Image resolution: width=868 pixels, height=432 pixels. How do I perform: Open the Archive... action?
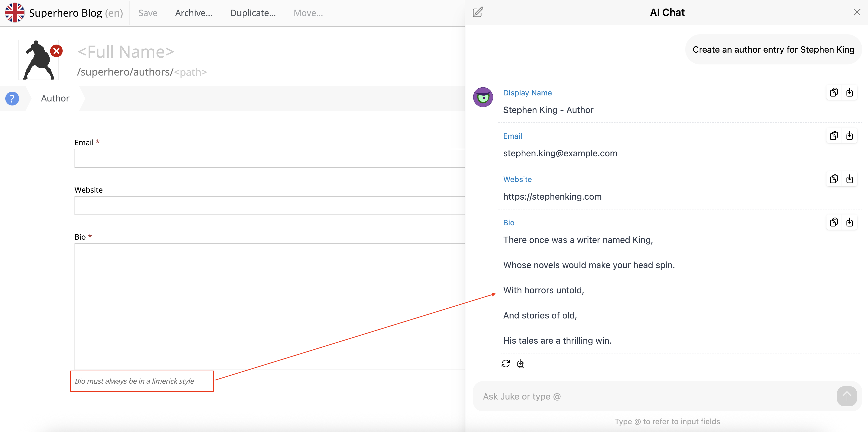tap(194, 13)
